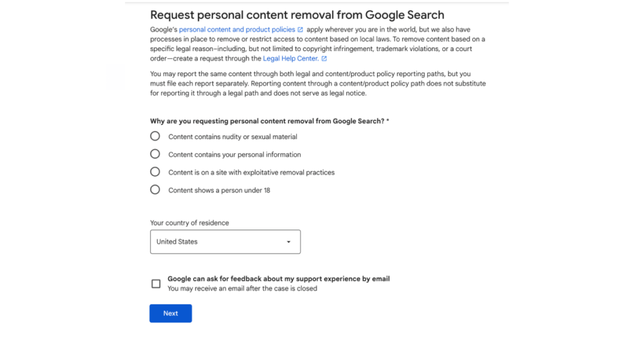Follow the Legal Help Center link
644x337 pixels.
(291, 58)
